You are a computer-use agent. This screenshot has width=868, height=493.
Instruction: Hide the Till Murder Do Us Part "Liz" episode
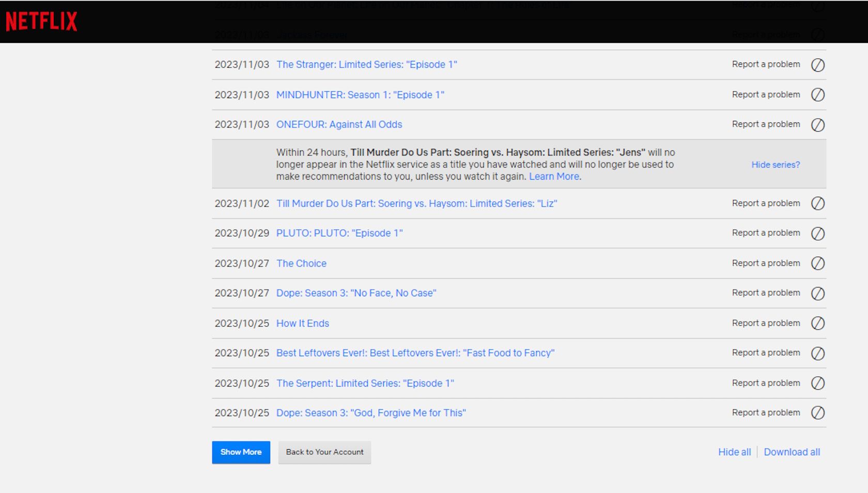click(x=818, y=204)
